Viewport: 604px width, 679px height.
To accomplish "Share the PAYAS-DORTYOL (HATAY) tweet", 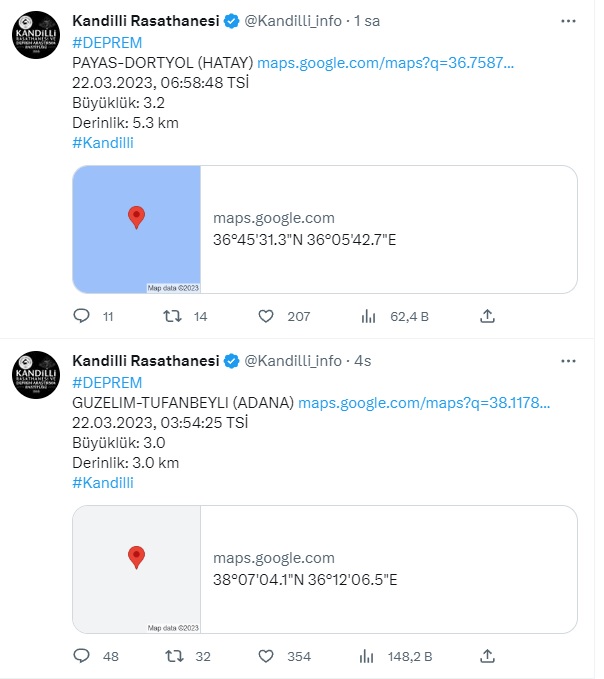I will tap(487, 316).
